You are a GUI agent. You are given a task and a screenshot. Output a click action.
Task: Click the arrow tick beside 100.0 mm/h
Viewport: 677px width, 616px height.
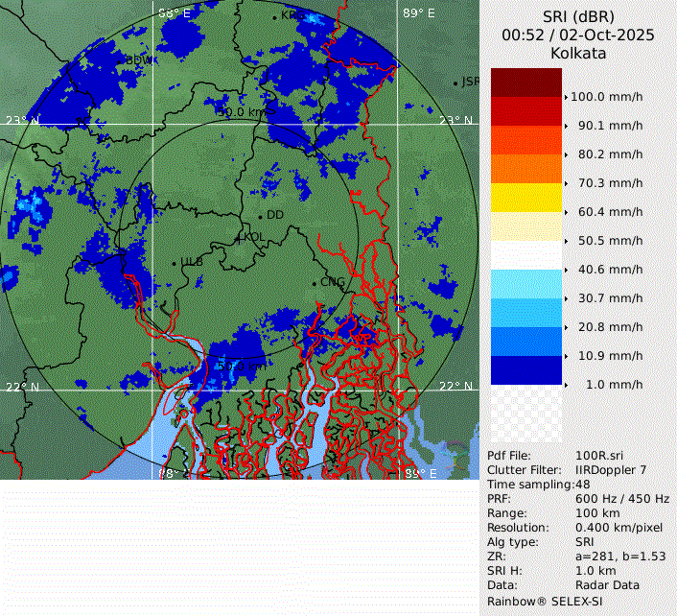(x=566, y=97)
